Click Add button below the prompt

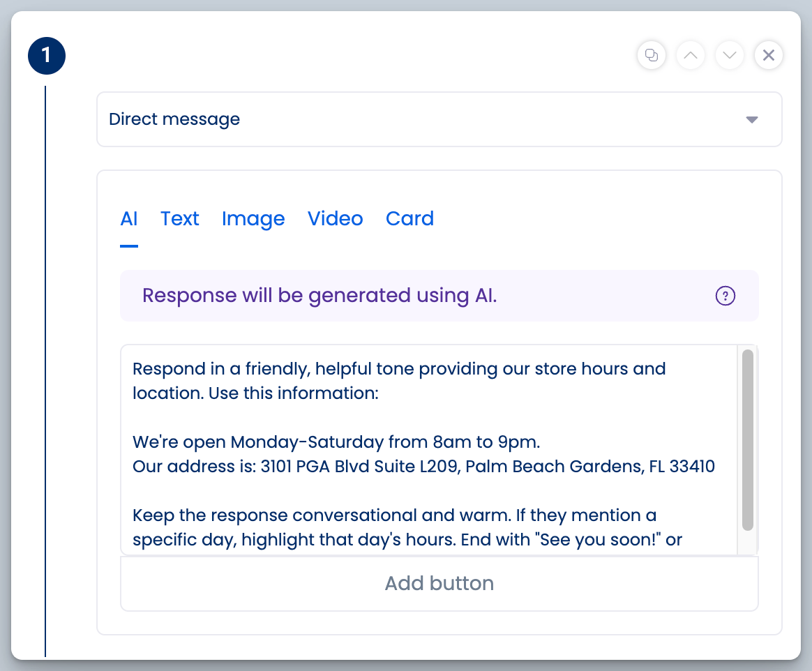[439, 582]
